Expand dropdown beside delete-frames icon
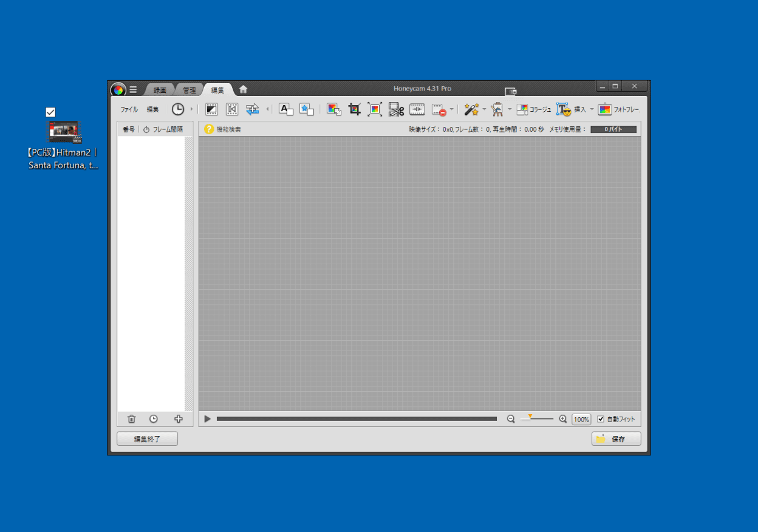758x532 pixels. pos(451,109)
